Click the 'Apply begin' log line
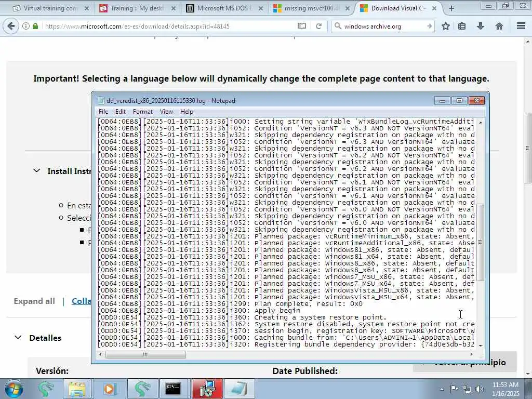 277,311
